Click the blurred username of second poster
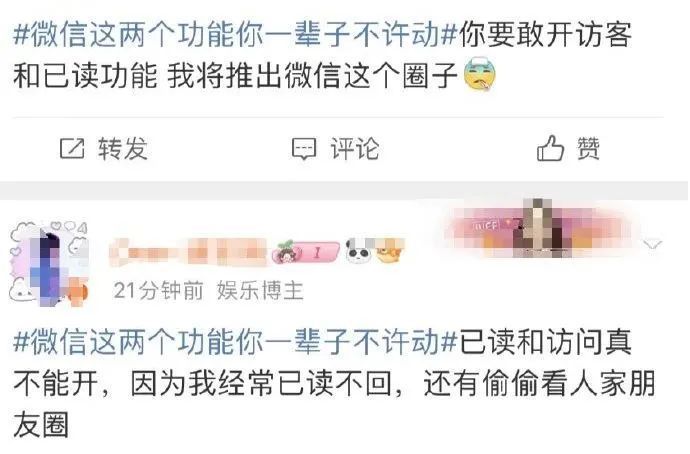Screen dimensions: 690x454 pos(188,252)
